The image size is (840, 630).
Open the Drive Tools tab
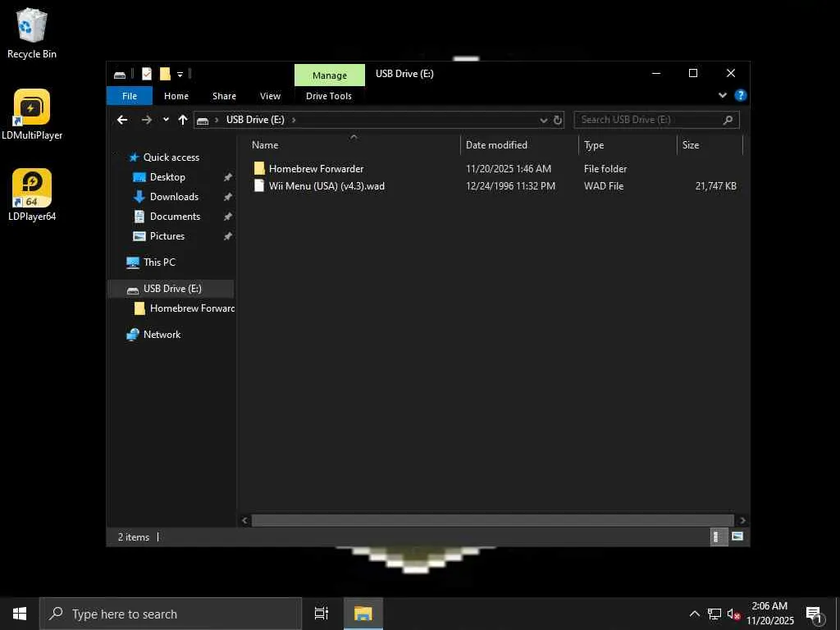(x=329, y=96)
